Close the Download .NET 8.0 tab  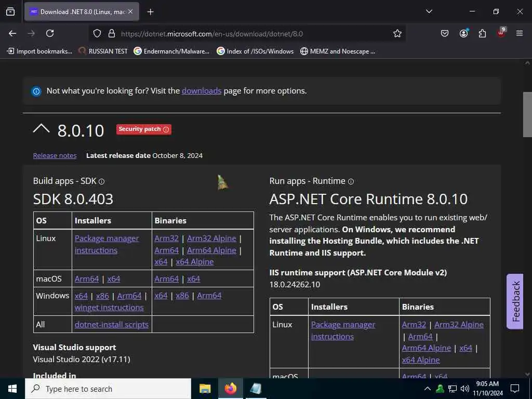130,11
